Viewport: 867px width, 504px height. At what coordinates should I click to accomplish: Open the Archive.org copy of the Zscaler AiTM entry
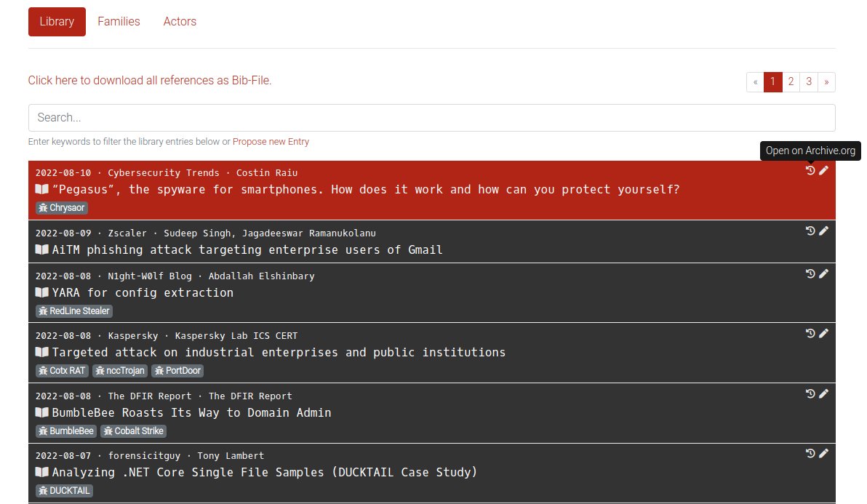[810, 231]
